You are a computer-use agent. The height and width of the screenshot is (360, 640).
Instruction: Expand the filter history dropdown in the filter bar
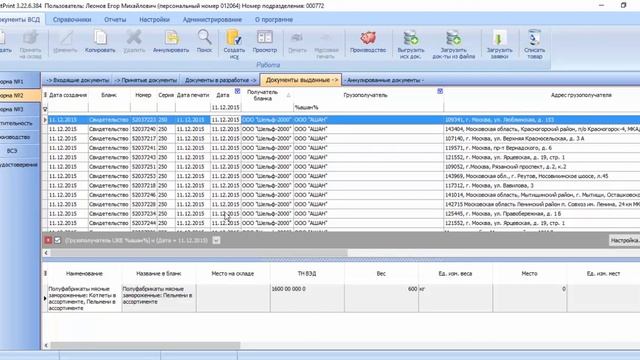(x=216, y=240)
